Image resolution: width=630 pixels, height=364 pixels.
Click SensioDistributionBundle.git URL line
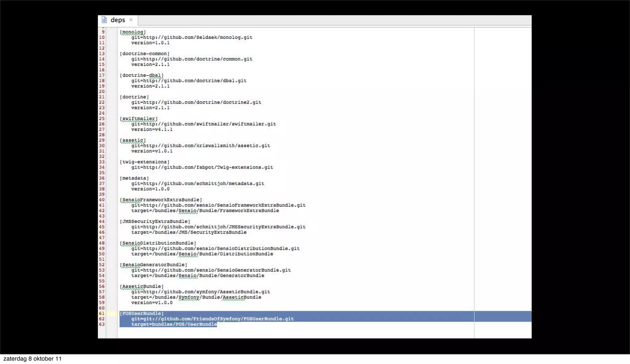pyautogui.click(x=215, y=249)
